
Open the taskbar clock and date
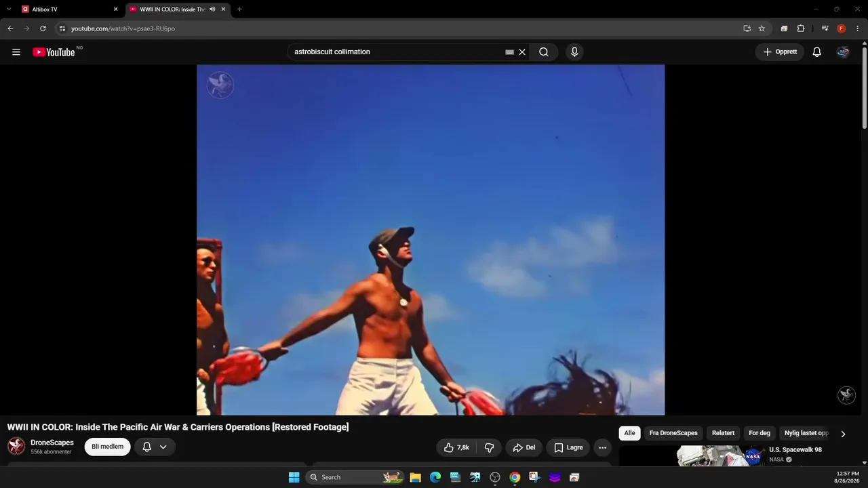pos(848,477)
